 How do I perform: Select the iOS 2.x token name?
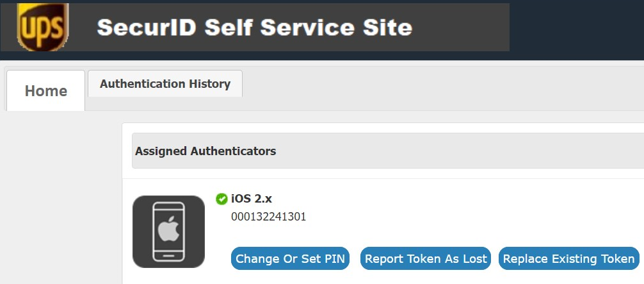click(x=252, y=199)
